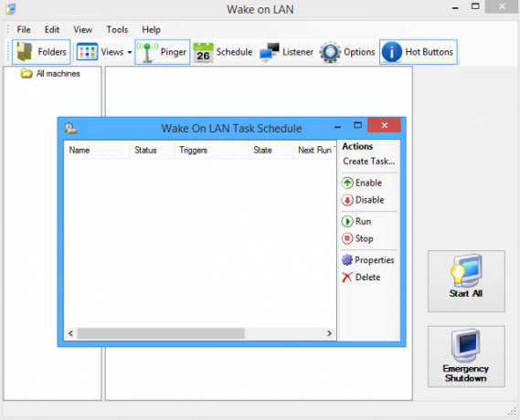Run the selected scheduled task
Image resolution: width=520 pixels, height=420 pixels.
tap(356, 221)
